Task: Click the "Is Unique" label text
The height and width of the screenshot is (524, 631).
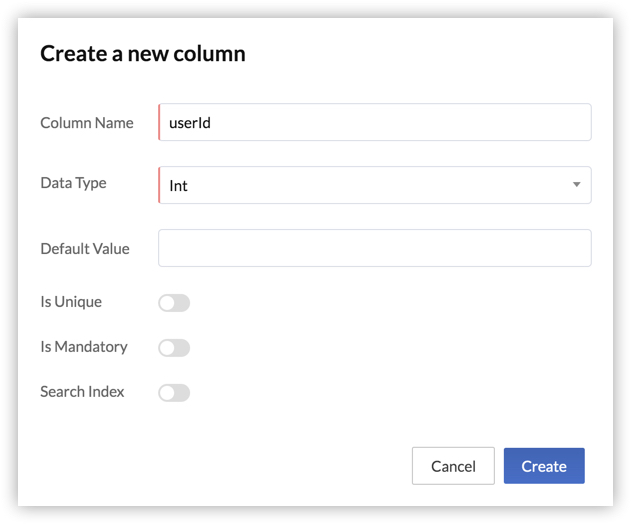Action: (71, 302)
